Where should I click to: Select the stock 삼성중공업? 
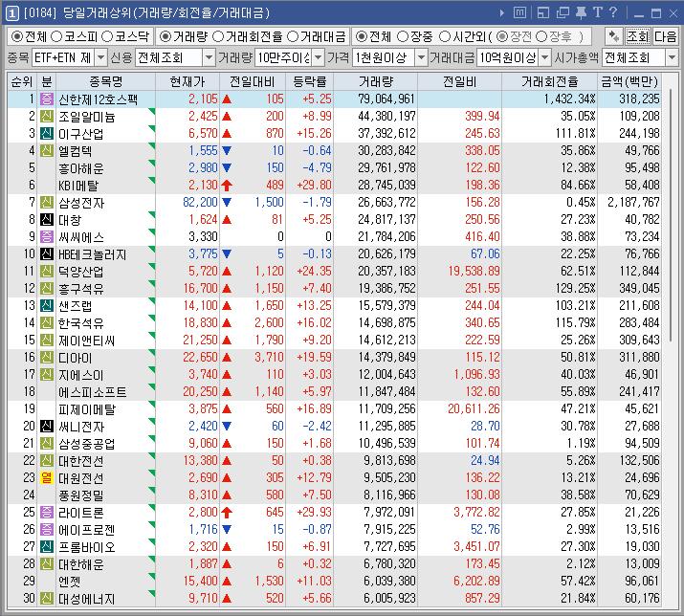87,444
